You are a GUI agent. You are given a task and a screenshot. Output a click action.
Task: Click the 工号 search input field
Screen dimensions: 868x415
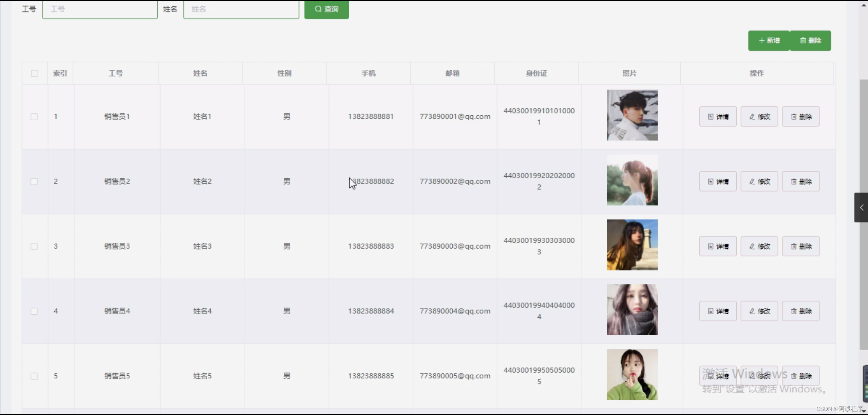click(100, 9)
